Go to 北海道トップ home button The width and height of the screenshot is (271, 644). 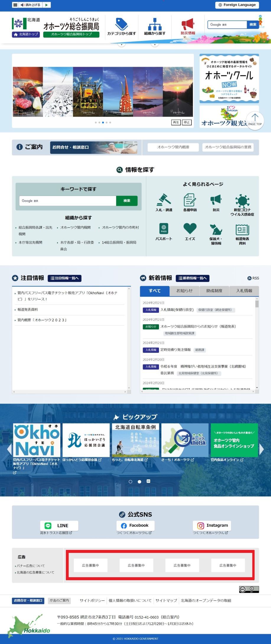pos(26,34)
